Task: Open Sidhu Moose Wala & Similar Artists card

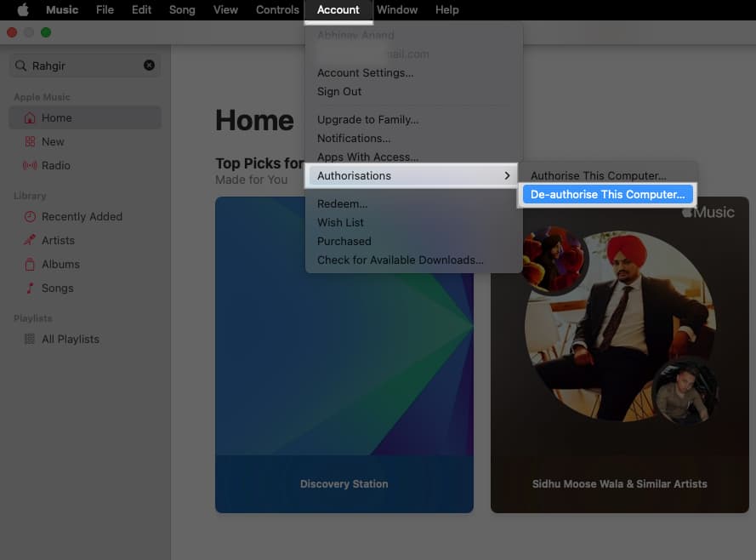Action: (620, 355)
